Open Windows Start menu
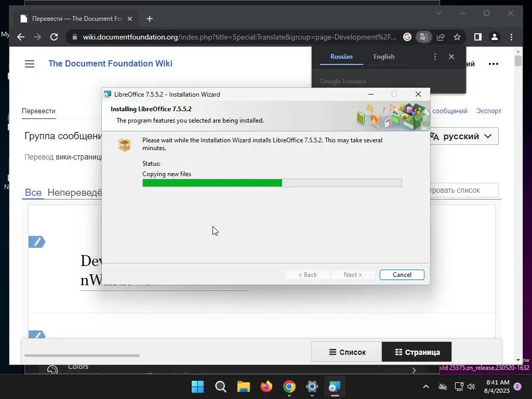Image resolution: width=532 pixels, height=399 pixels. 198,387
